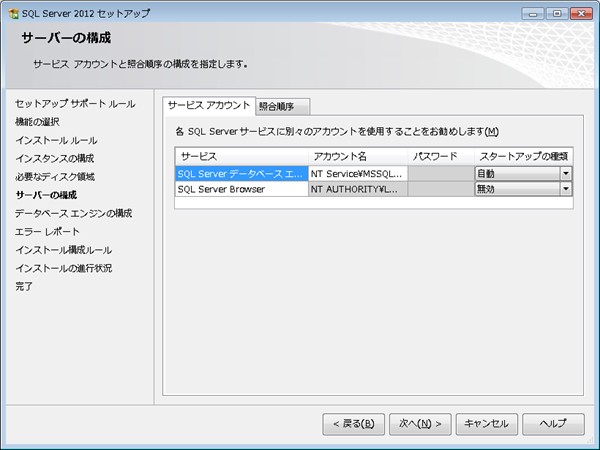Image resolution: width=600 pixels, height=450 pixels.
Task: Open startup type dropdown showing 自動
Action: click(523, 174)
